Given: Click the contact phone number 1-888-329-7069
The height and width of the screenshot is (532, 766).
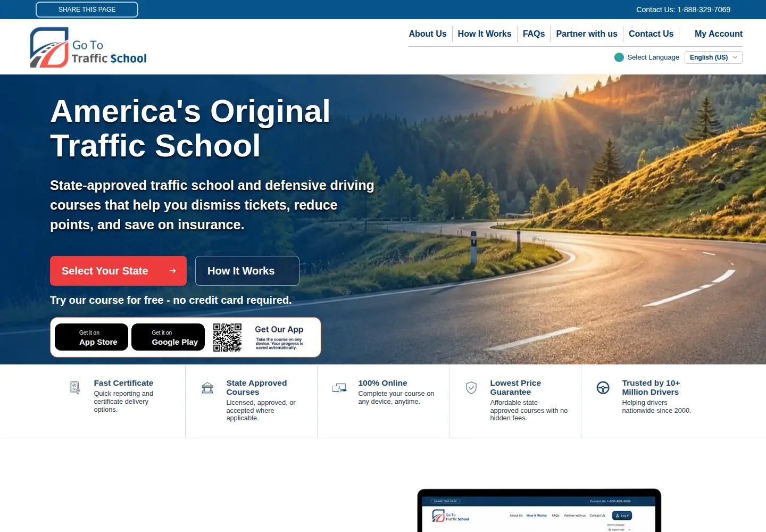Looking at the screenshot, I should click(x=704, y=10).
